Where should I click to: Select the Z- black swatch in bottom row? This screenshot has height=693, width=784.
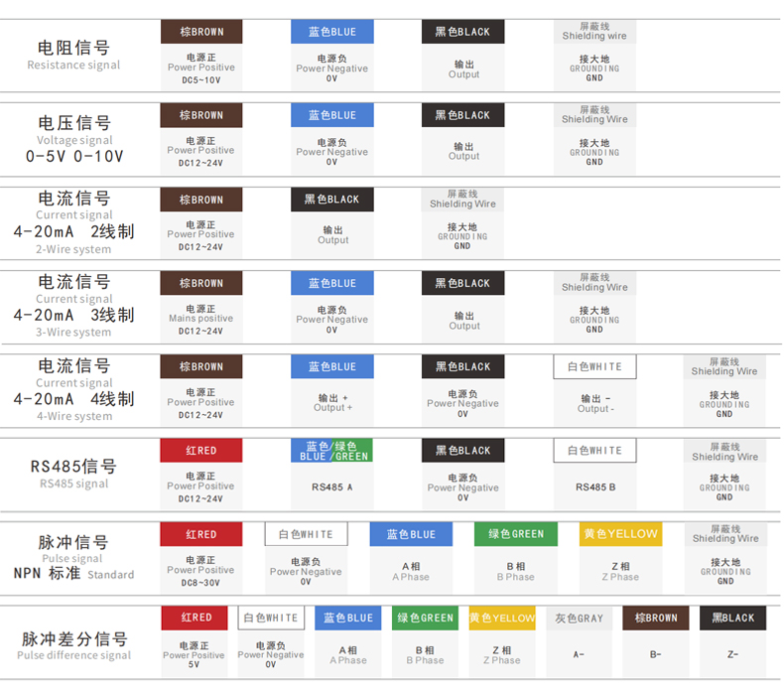click(732, 618)
